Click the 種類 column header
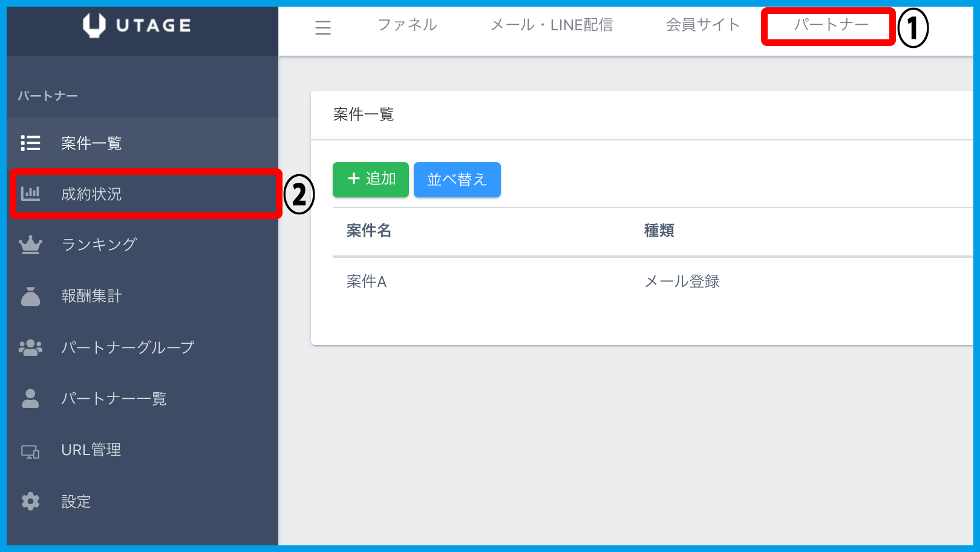Screen dimensions: 980x552 [659, 231]
